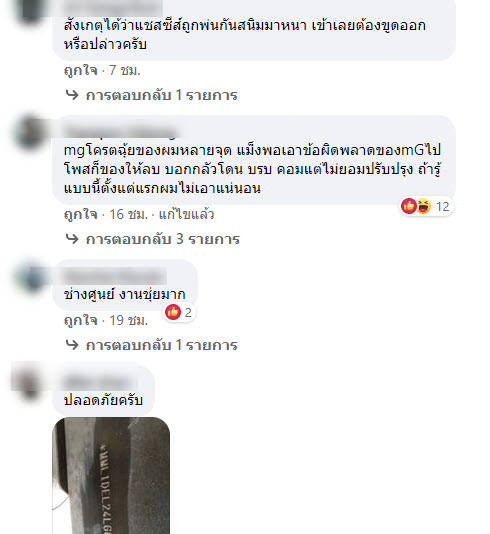The height and width of the screenshot is (534, 490).
Task: Like the comment posted 16 ชม. ago
Action: pyautogui.click(x=81, y=214)
